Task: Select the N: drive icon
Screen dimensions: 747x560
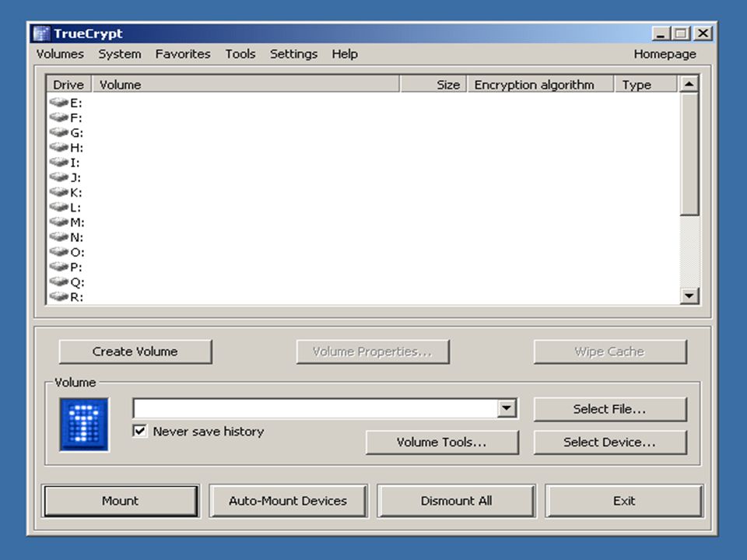Action: tap(59, 236)
